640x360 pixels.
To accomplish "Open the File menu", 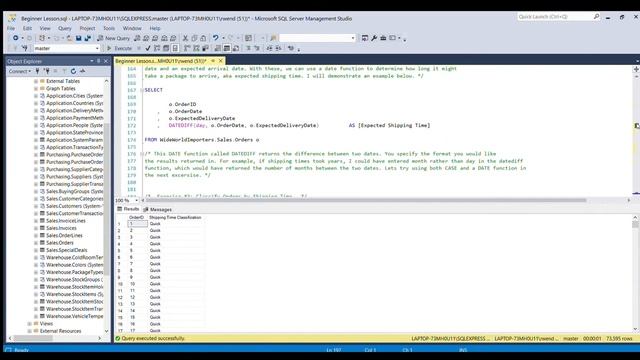I will (x=11, y=28).
